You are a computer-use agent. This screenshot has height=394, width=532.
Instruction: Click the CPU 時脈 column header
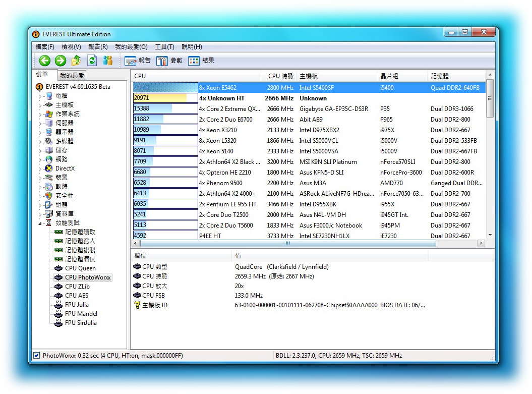click(x=278, y=76)
